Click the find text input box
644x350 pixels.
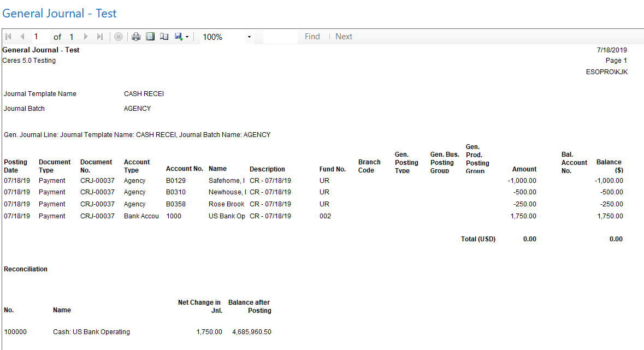(x=280, y=37)
